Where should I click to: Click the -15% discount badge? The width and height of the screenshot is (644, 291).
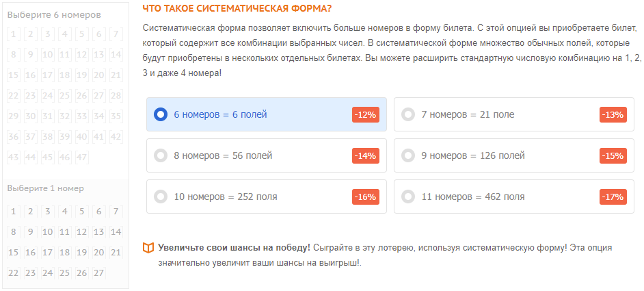(613, 156)
